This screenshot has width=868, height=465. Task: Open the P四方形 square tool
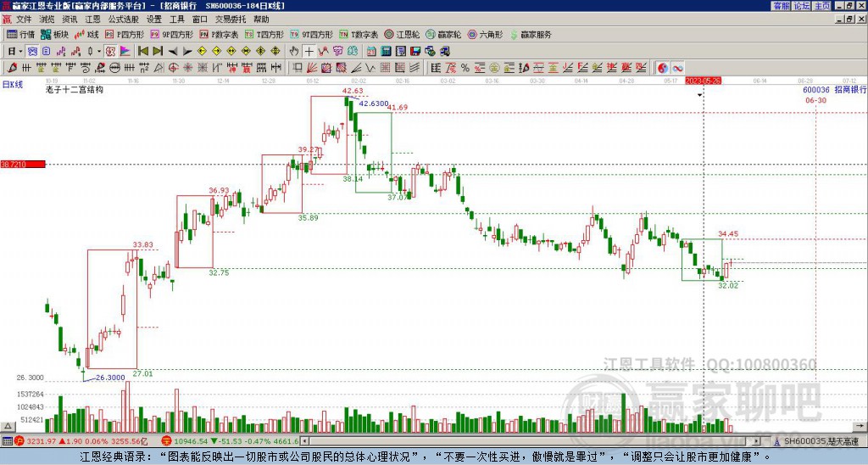[x=125, y=34]
